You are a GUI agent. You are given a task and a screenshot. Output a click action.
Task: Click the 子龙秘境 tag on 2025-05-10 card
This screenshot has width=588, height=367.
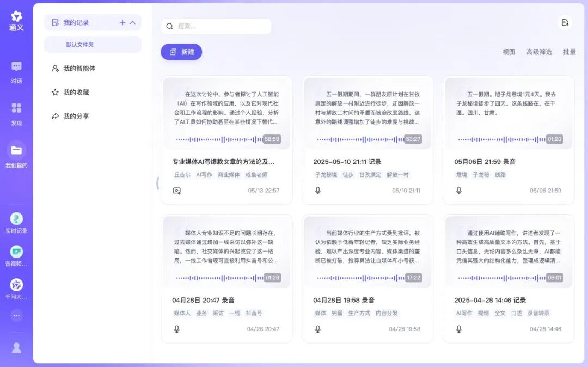coord(326,175)
